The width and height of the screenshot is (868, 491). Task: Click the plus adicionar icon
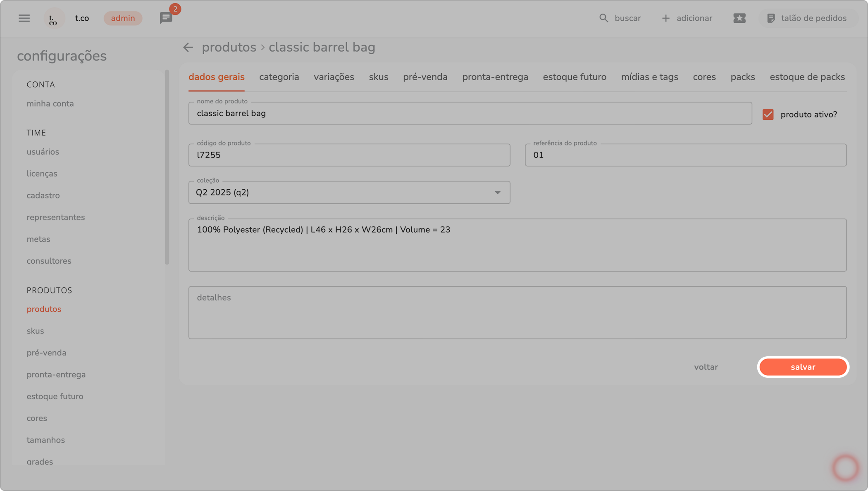[665, 18]
